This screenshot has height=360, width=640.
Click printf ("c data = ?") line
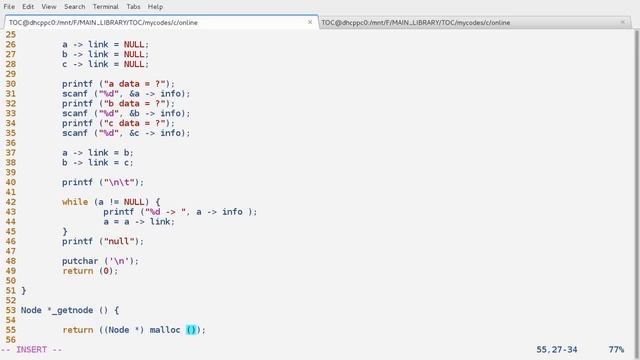(x=118, y=123)
